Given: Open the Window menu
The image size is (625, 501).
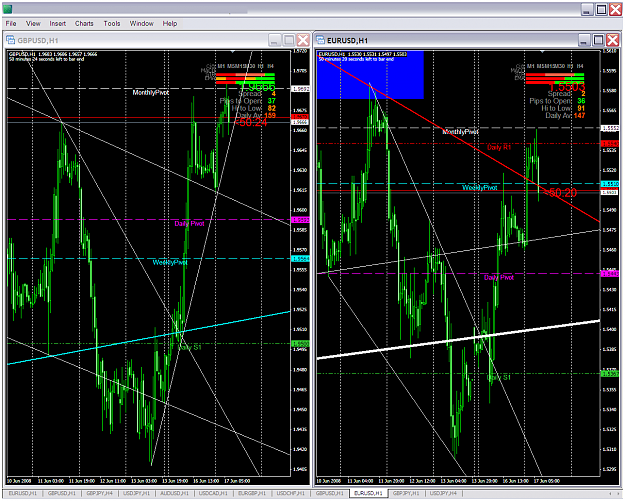Looking at the screenshot, I should pyautogui.click(x=142, y=24).
